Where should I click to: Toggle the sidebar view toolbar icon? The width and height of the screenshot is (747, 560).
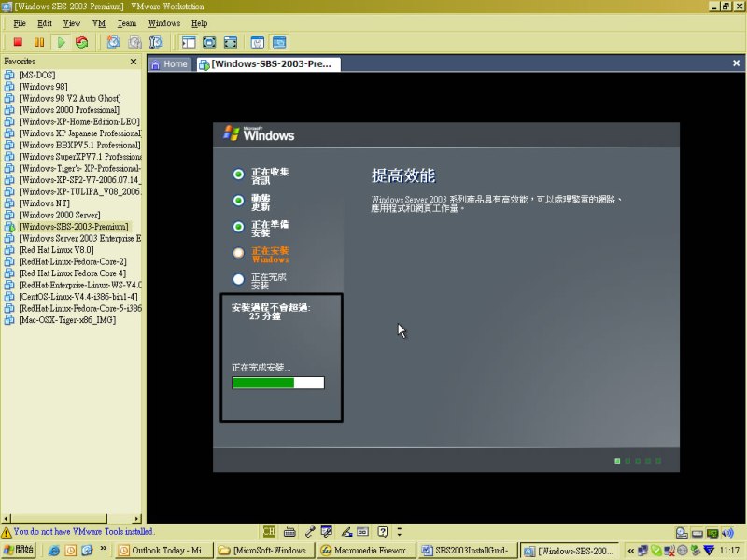pos(189,42)
